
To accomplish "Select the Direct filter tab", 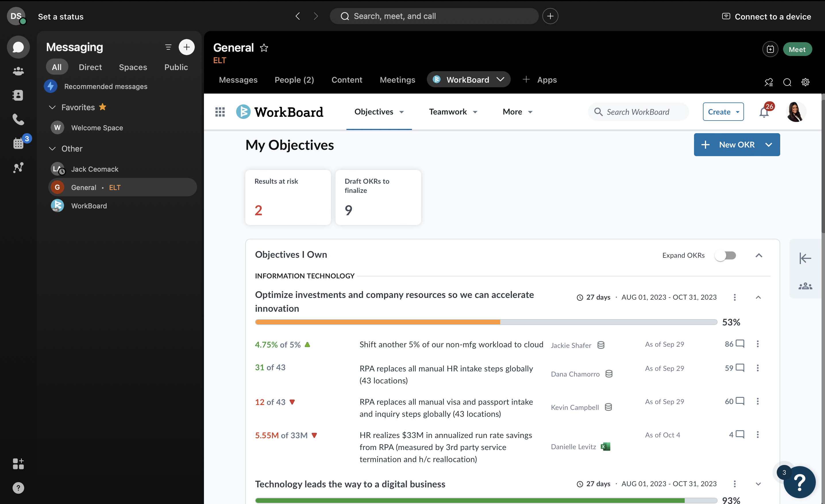I will [x=90, y=67].
